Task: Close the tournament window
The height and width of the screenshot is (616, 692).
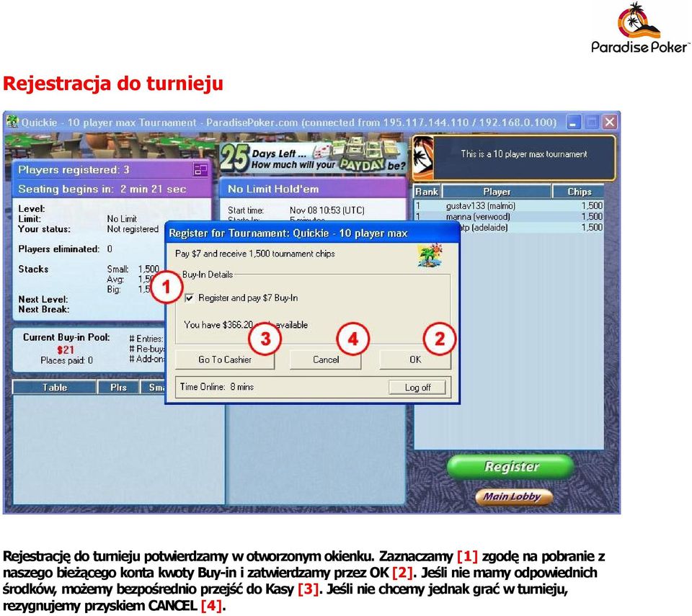Action: pyautogui.click(x=610, y=122)
